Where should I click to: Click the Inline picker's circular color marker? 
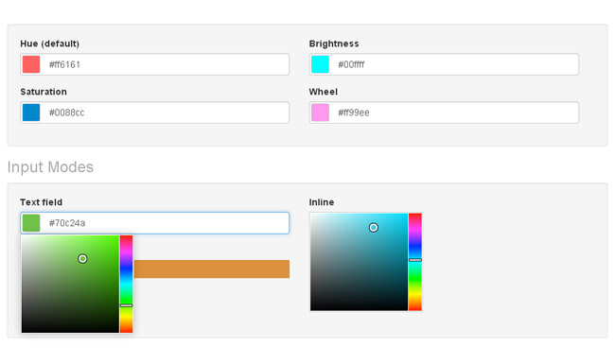374,227
